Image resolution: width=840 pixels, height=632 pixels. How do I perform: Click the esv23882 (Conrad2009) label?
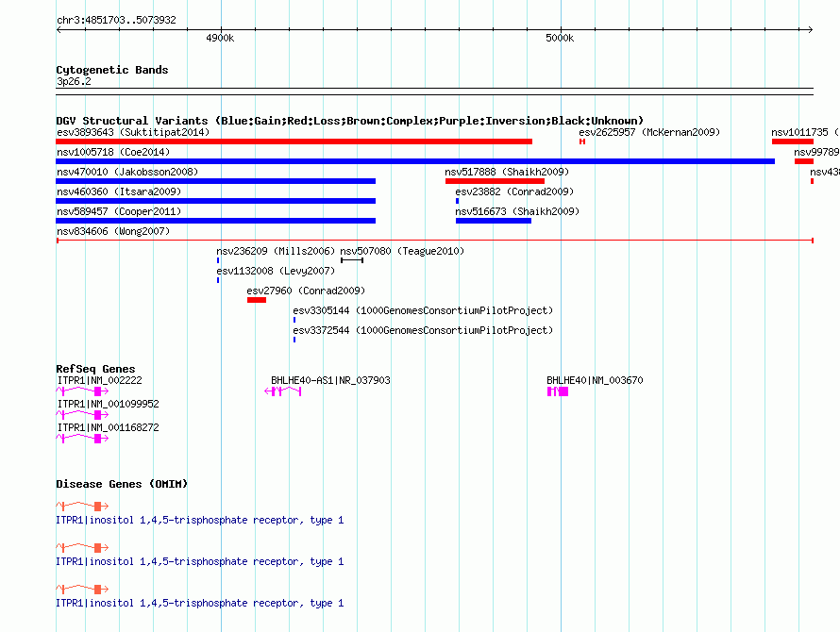[x=514, y=191]
